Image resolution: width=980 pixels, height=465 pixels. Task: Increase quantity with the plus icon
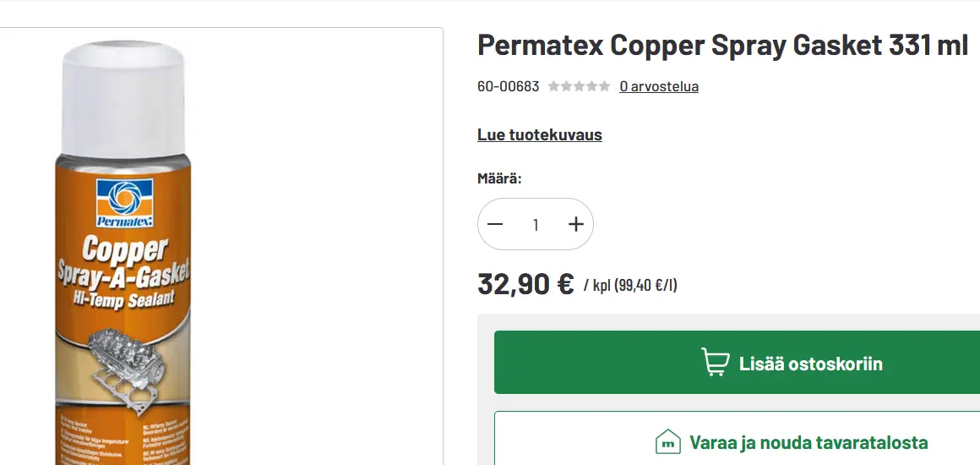pos(575,224)
